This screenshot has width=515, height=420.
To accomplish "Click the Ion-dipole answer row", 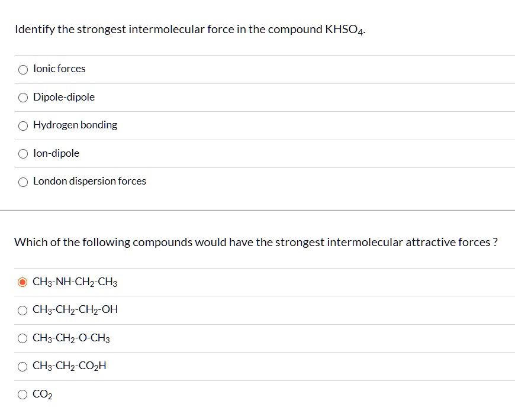I will (x=56, y=153).
